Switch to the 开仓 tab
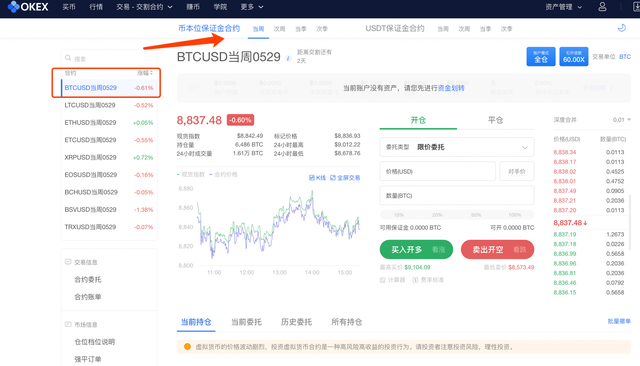The image size is (640, 366). pos(418,120)
